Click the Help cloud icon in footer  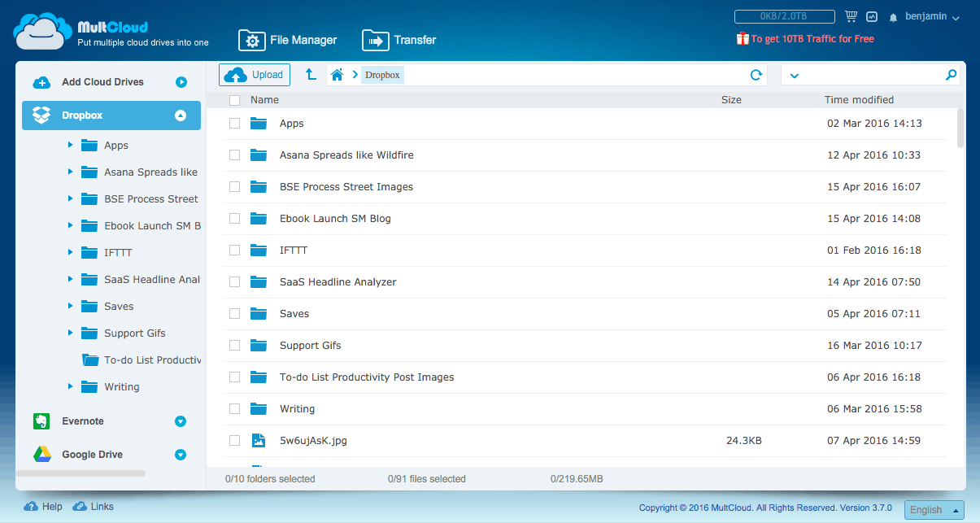point(31,507)
